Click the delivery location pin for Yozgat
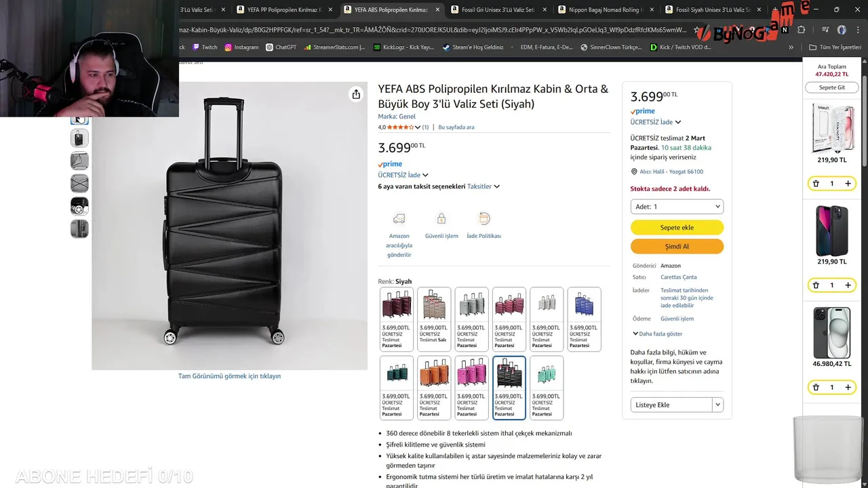The image size is (868, 488). pyautogui.click(x=634, y=172)
